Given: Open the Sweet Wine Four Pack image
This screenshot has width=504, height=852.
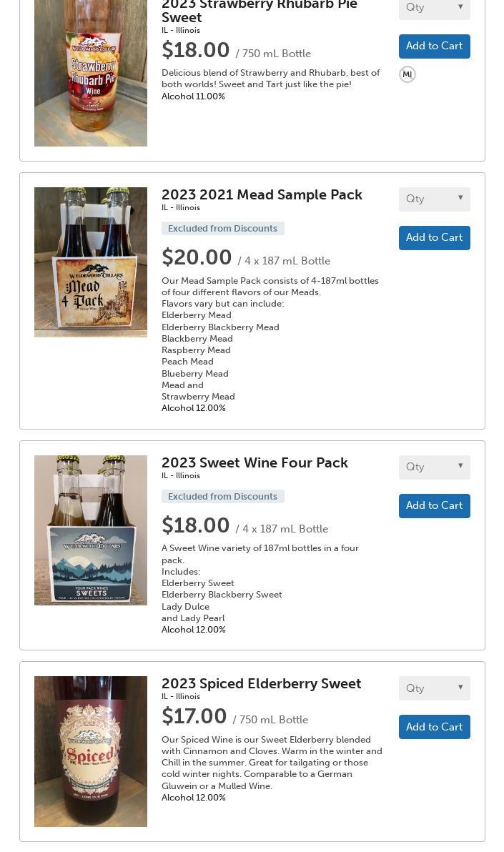Looking at the screenshot, I should click(x=91, y=530).
